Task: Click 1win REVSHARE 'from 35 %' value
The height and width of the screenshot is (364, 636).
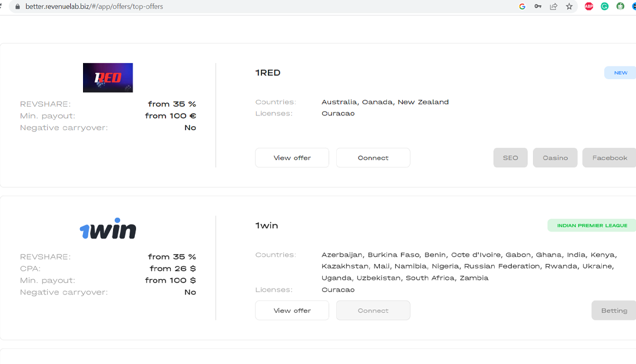Action: [x=172, y=256]
